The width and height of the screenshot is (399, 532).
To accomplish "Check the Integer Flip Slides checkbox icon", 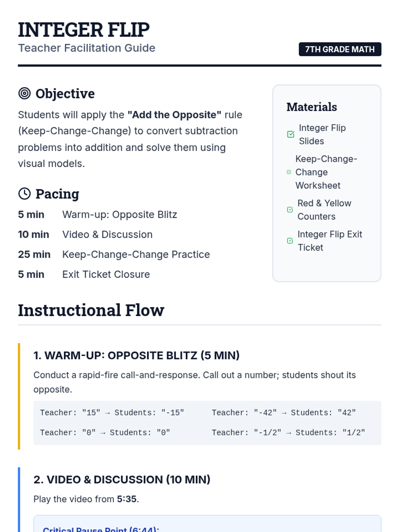I will [291, 134].
